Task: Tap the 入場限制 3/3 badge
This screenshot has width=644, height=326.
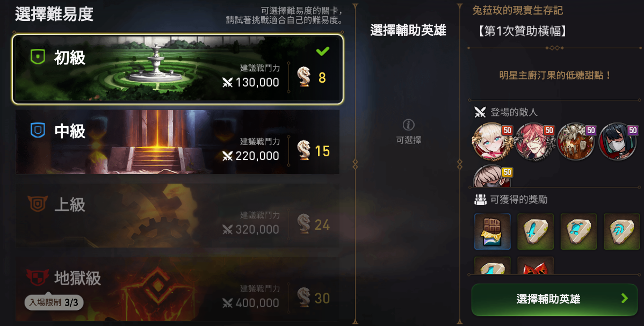Action: 54,302
